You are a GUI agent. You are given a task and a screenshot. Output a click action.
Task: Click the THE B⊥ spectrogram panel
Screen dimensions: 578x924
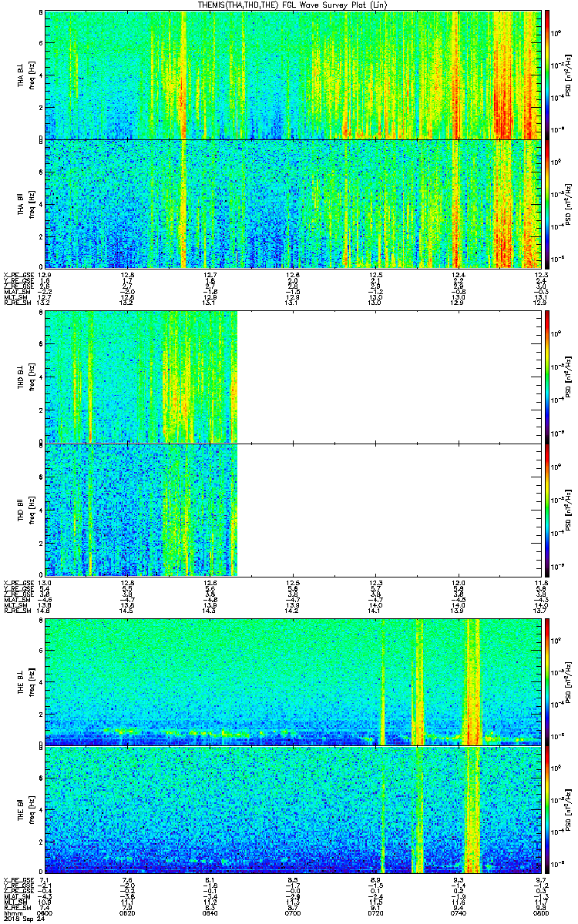(293, 681)
